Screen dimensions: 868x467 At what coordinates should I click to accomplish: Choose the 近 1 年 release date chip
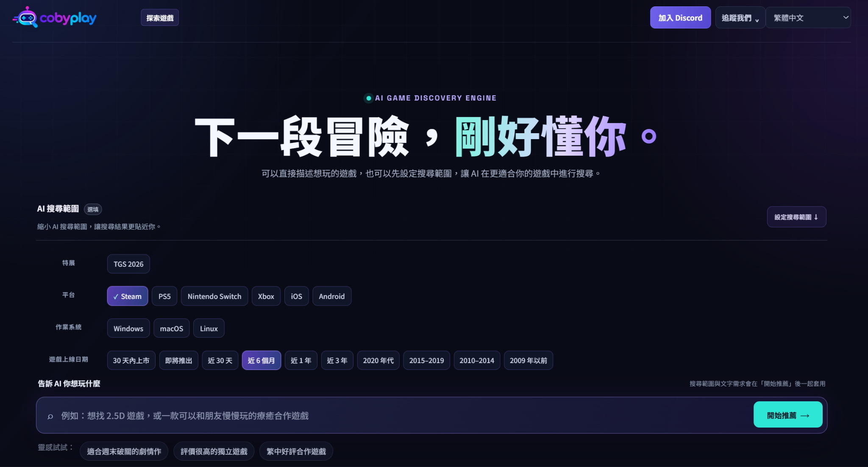click(x=301, y=360)
